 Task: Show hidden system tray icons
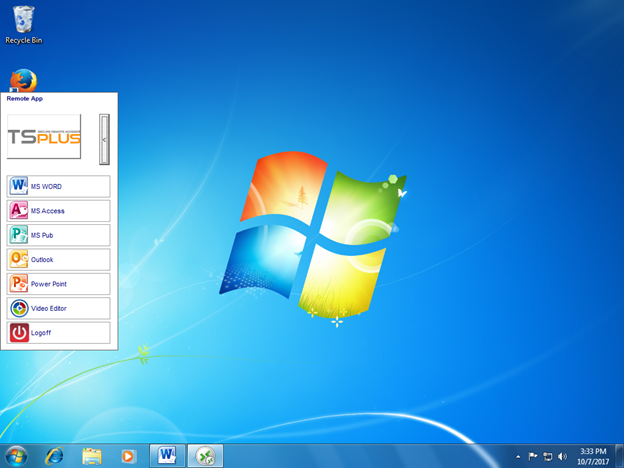[517, 456]
